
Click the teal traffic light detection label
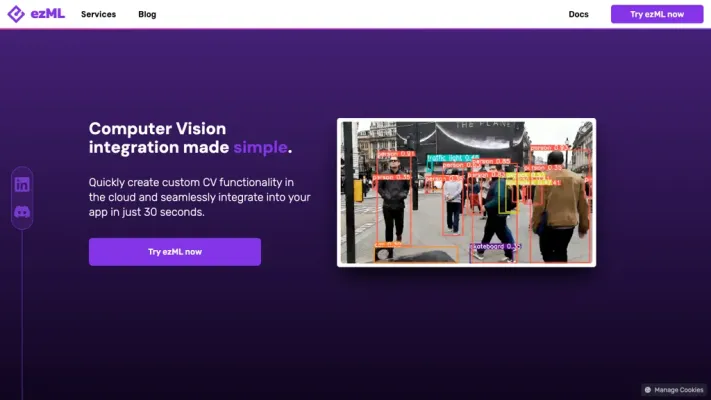click(452, 157)
